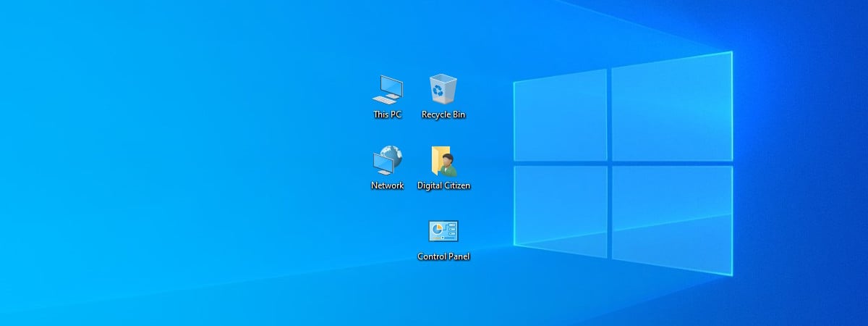Click the "Network" label text
The width and height of the screenshot is (868, 326).
pyautogui.click(x=388, y=185)
